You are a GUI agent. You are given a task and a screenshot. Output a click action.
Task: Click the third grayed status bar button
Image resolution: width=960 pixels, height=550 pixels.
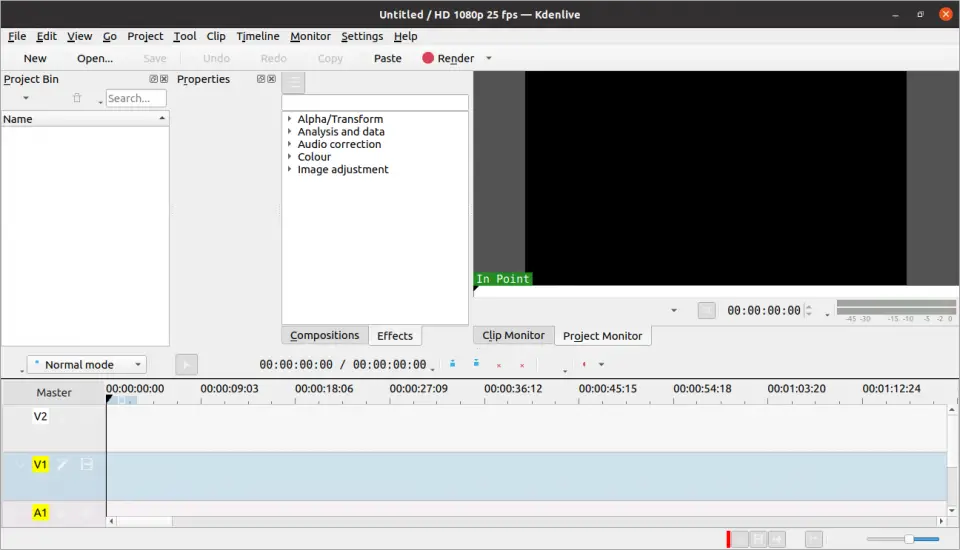pos(778,539)
